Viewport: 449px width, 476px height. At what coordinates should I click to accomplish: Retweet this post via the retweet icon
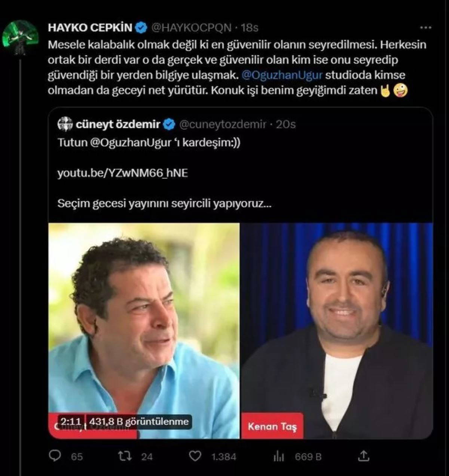tap(122, 456)
